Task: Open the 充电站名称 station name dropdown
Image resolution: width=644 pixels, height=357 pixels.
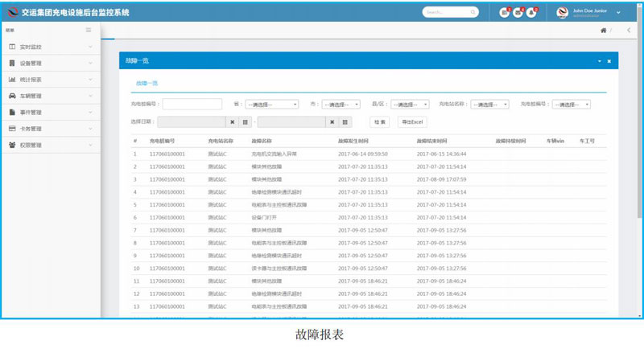Action: (489, 105)
